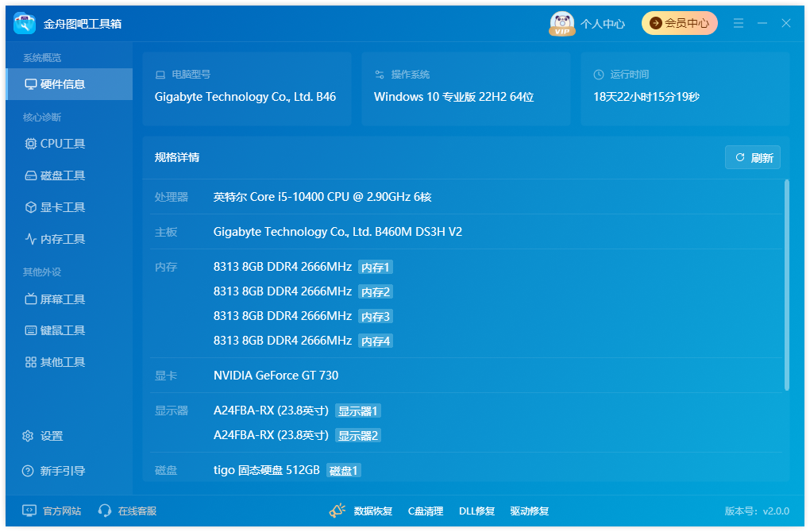Select the uptime 18天22小时15分19秒 text
Image resolution: width=810 pixels, height=532 pixels.
tap(646, 97)
